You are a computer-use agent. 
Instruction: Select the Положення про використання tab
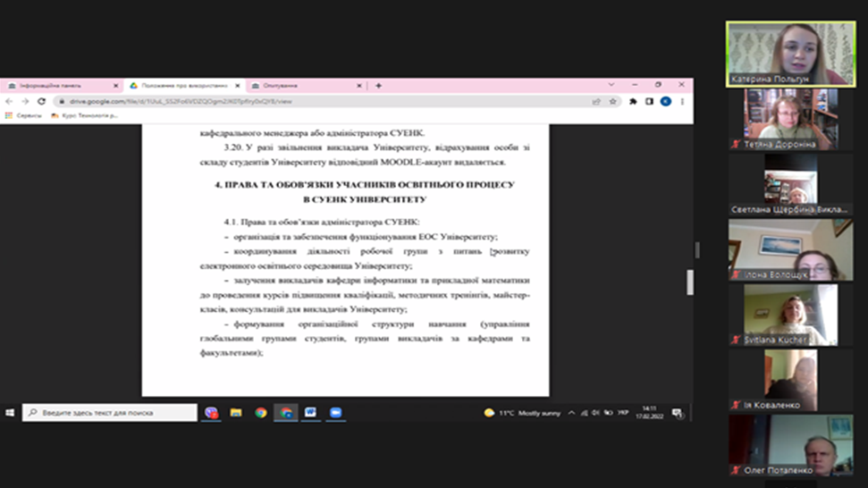tap(184, 86)
